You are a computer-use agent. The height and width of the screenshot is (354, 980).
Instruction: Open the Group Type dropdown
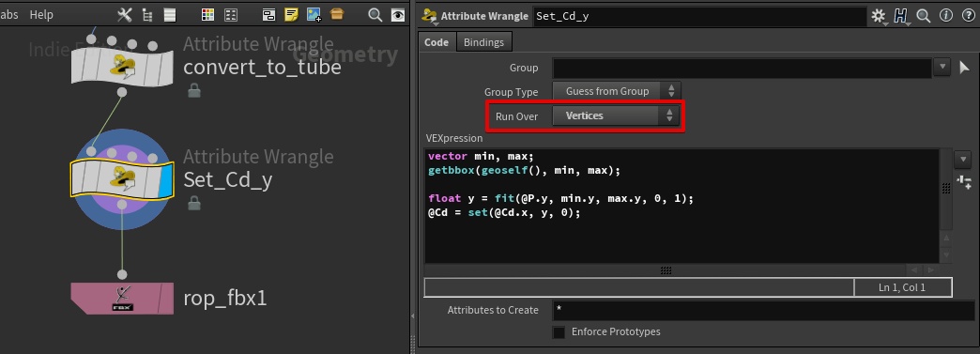tap(616, 91)
